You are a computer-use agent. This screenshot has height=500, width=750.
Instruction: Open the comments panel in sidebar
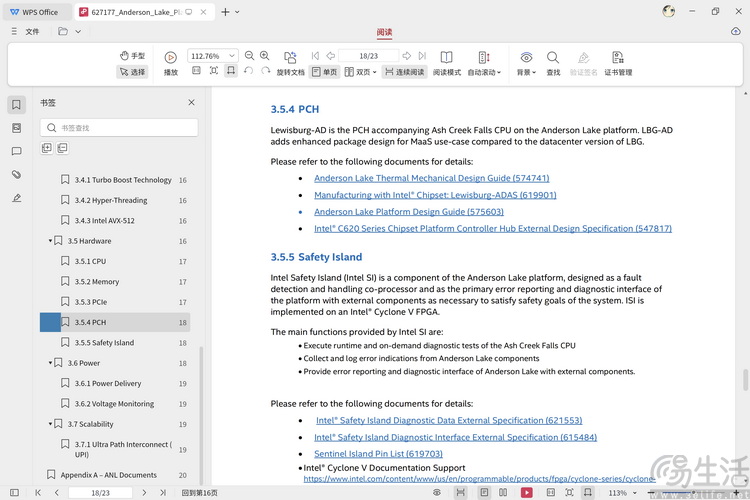(x=16, y=151)
